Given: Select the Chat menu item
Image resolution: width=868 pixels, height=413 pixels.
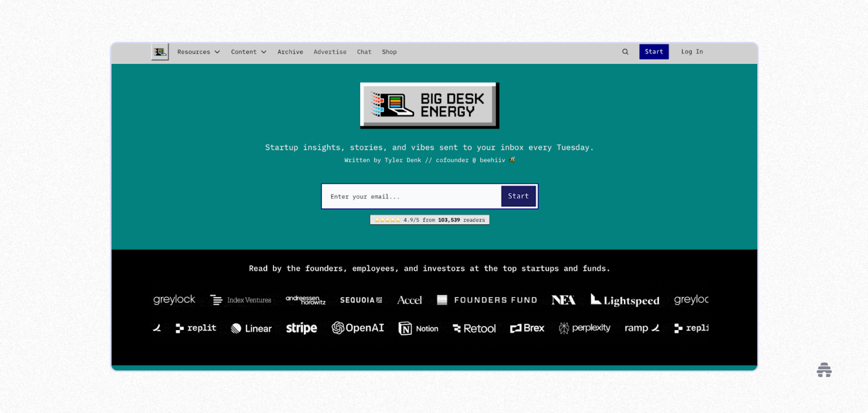Looking at the screenshot, I should (x=364, y=52).
